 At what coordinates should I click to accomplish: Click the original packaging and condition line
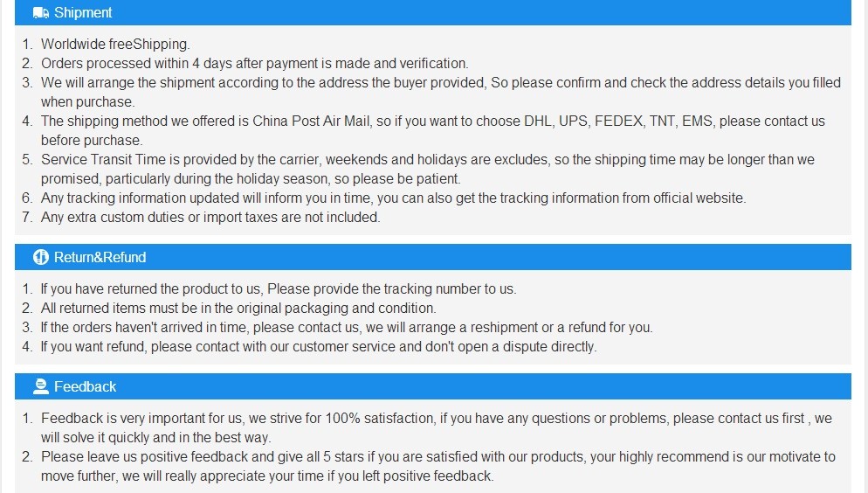238,308
